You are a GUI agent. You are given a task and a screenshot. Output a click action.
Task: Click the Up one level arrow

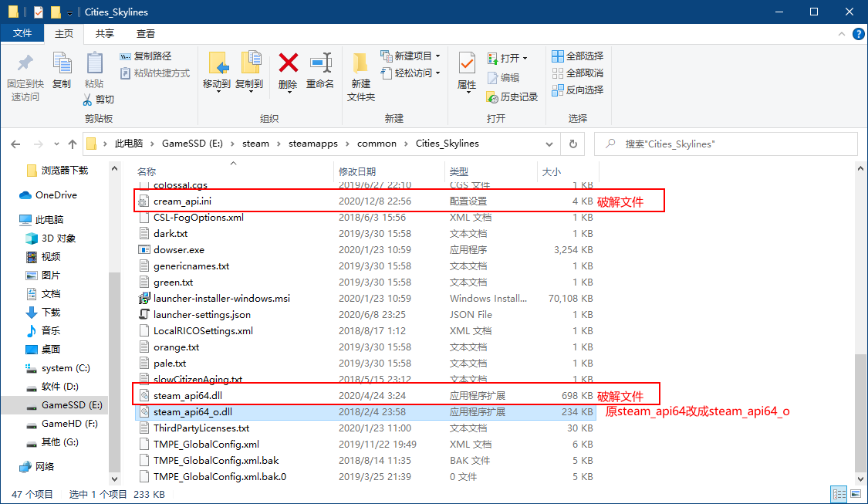tap(73, 144)
